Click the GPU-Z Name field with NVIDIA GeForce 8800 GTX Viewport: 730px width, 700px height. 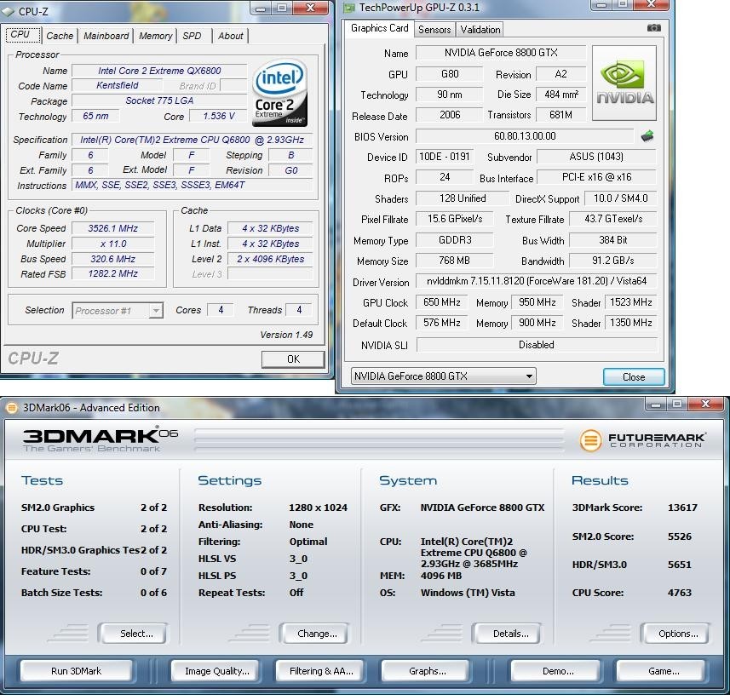501,53
